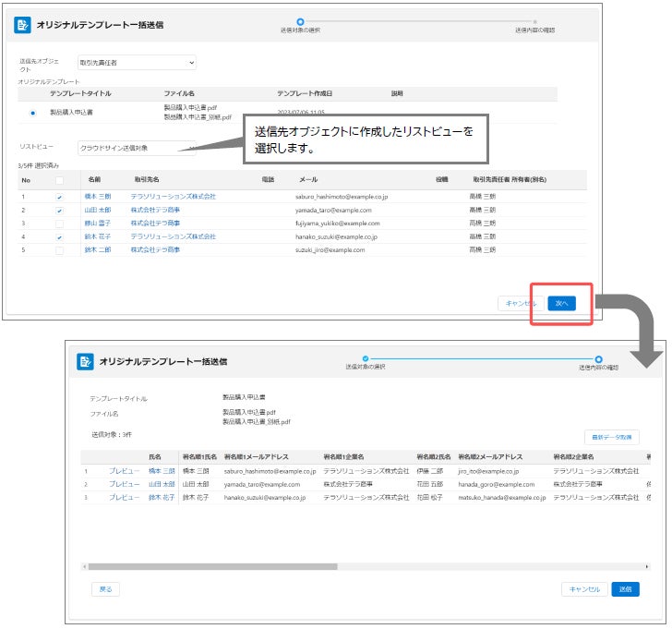This screenshot has width=672, height=629.
Task: Click the matsuko_hanada@example.co.jp cell
Action: click(x=502, y=497)
